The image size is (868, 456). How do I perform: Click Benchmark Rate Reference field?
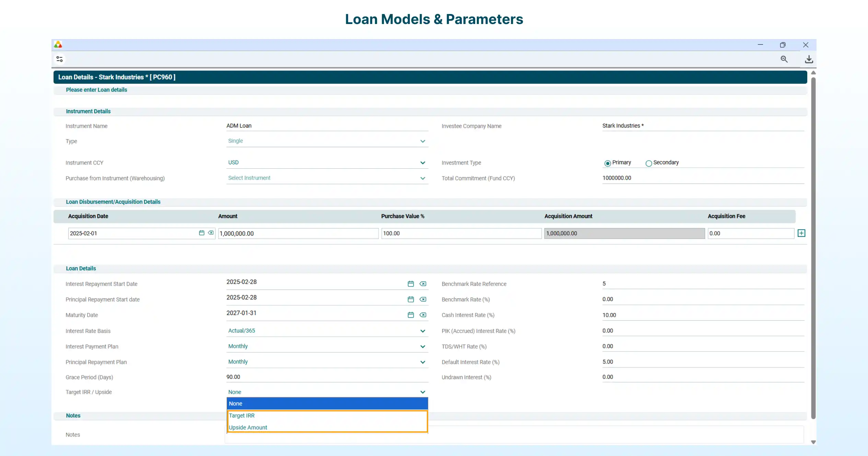coord(703,284)
